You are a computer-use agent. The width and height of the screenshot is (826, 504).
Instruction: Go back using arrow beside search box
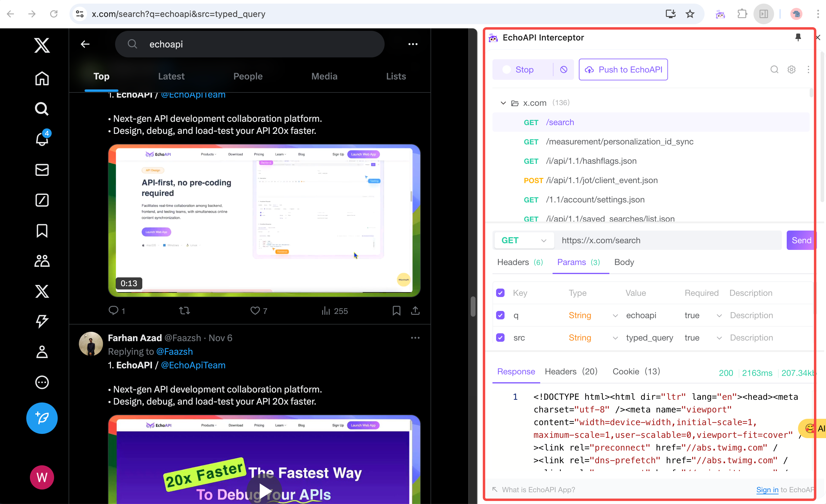coord(85,44)
